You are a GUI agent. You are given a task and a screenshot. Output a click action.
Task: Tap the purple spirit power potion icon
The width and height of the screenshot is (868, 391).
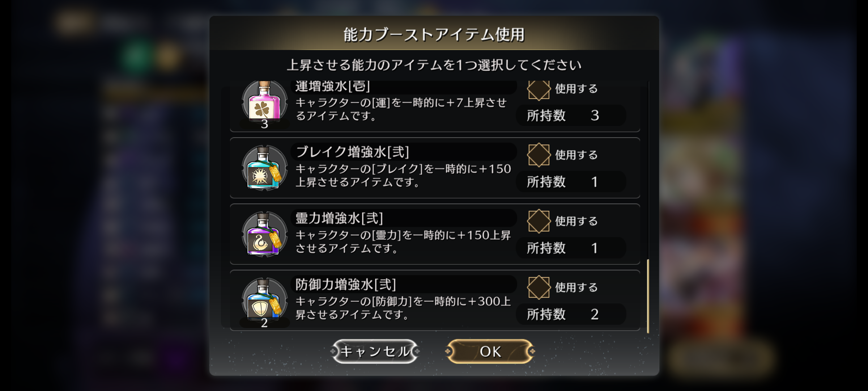point(264,234)
